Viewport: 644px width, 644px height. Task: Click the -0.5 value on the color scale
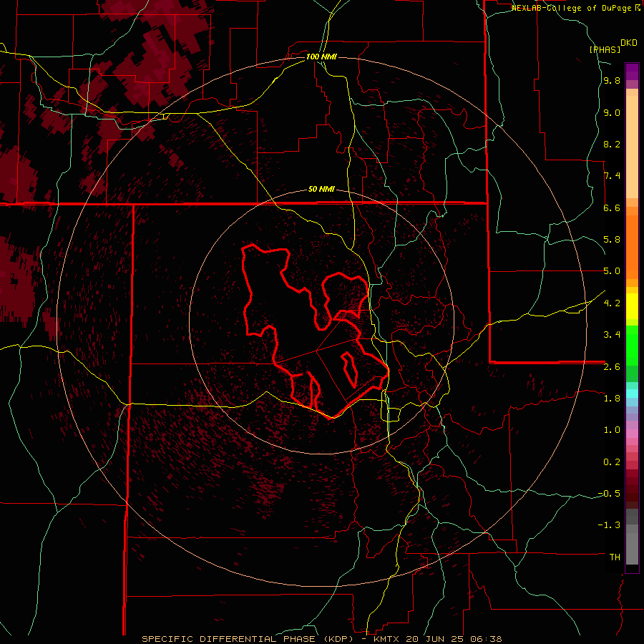coord(609,494)
